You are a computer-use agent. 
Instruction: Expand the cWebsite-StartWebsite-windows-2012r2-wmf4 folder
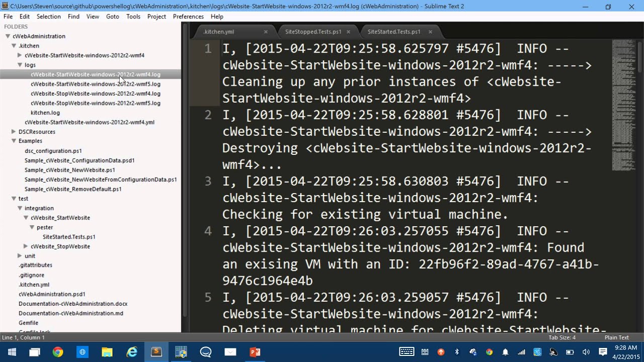[20, 55]
